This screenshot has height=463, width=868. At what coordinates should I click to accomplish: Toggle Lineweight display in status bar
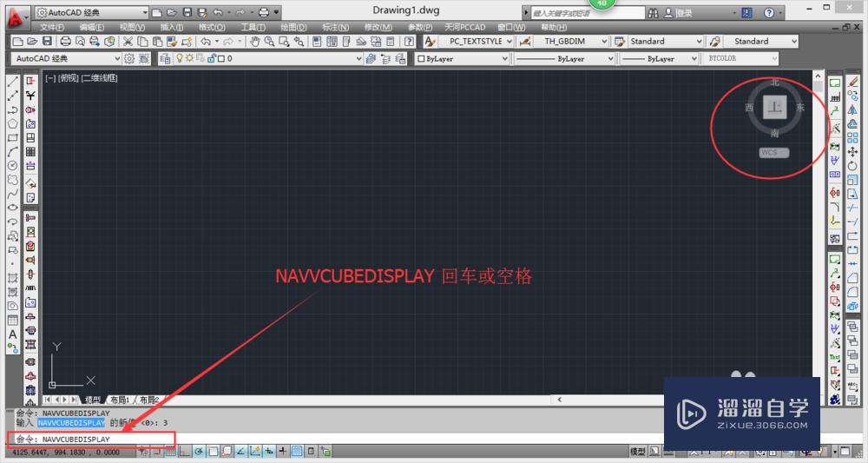click(282, 452)
